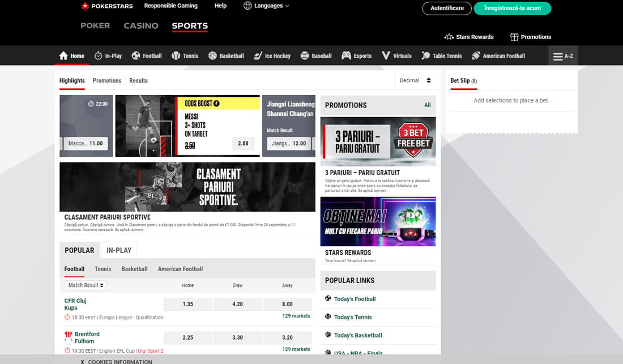Open the Bet Slip tab
The width and height of the screenshot is (623, 364).
pyautogui.click(x=463, y=80)
